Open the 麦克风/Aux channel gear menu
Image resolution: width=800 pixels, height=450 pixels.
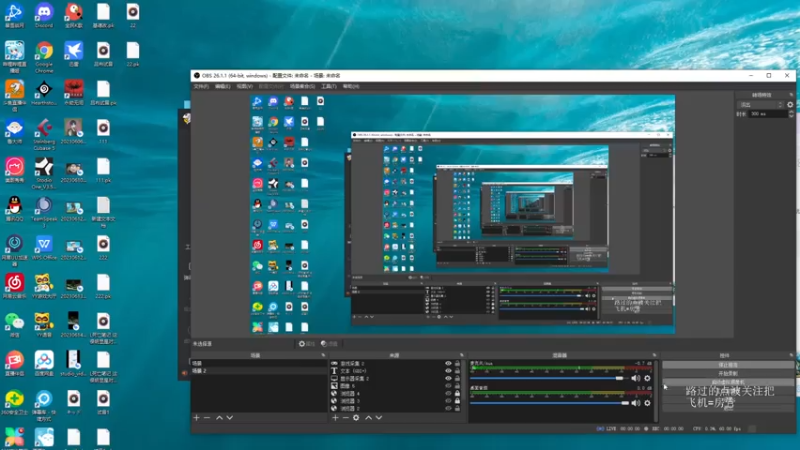point(647,378)
